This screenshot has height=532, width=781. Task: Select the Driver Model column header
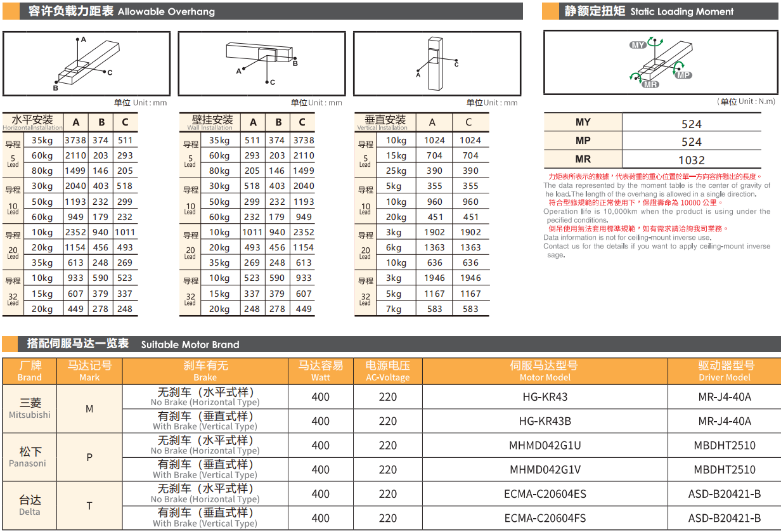pos(725,371)
